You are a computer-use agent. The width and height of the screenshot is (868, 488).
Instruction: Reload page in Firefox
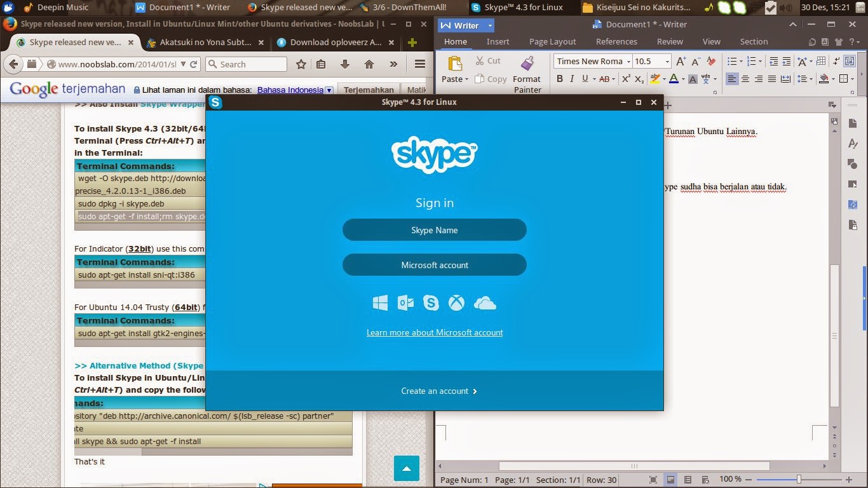click(x=193, y=64)
